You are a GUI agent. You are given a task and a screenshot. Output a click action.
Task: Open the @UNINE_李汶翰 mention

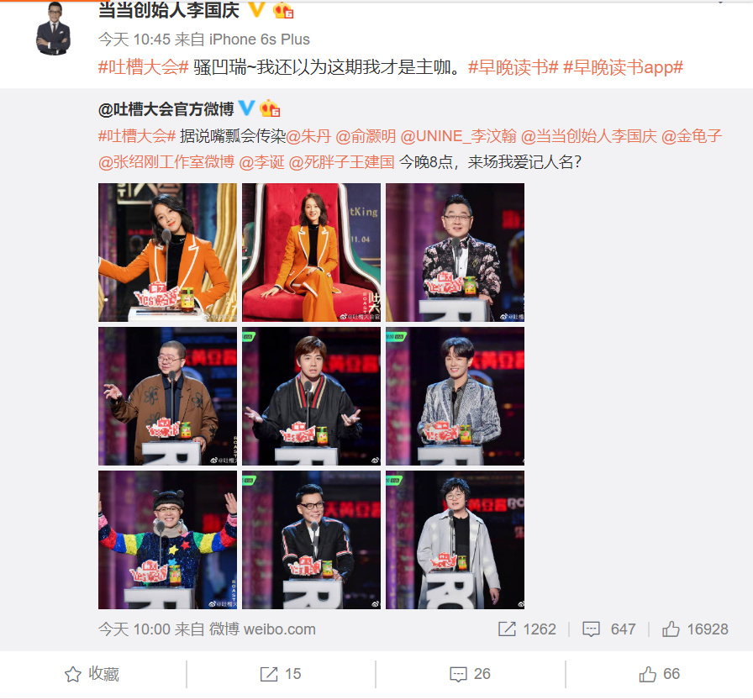point(458,136)
